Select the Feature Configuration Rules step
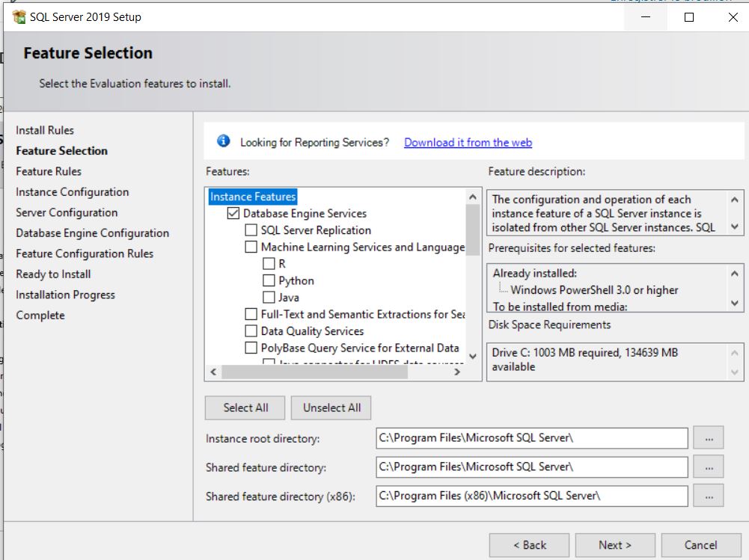Viewport: 749px width, 560px height. [x=85, y=253]
